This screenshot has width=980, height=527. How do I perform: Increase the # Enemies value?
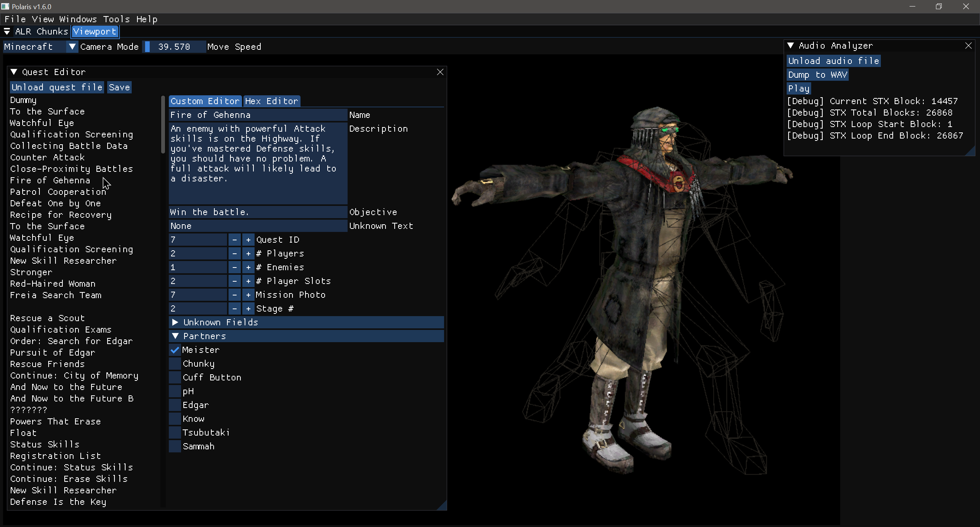coord(248,267)
